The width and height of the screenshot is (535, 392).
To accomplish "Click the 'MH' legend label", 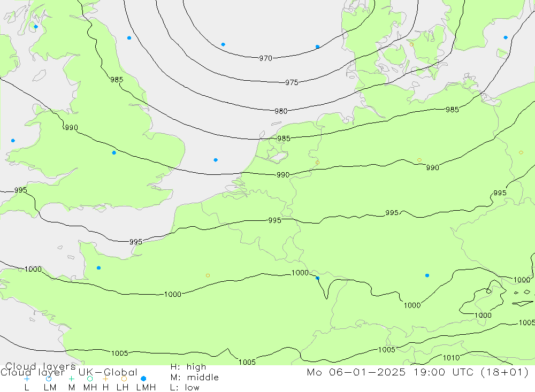I will pyautogui.click(x=90, y=388).
